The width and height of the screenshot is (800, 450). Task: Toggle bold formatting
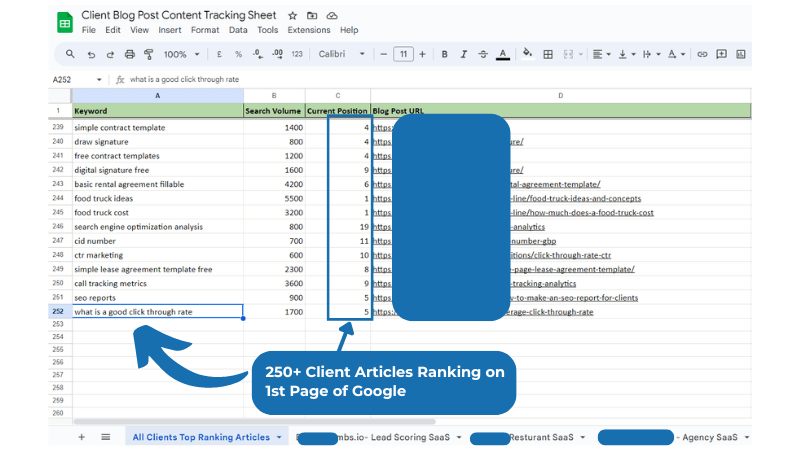444,54
